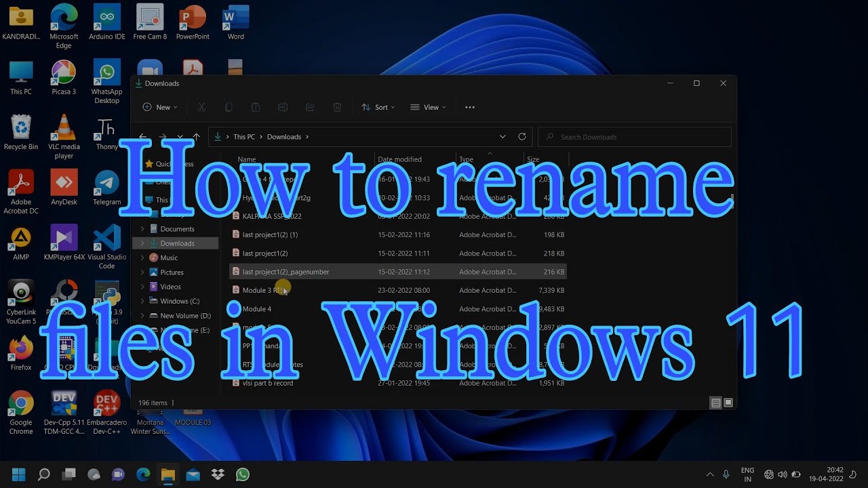Select Embarcadero Dev-C++ desktop icon
Image resolution: width=868 pixels, height=488 pixels.
tap(107, 413)
